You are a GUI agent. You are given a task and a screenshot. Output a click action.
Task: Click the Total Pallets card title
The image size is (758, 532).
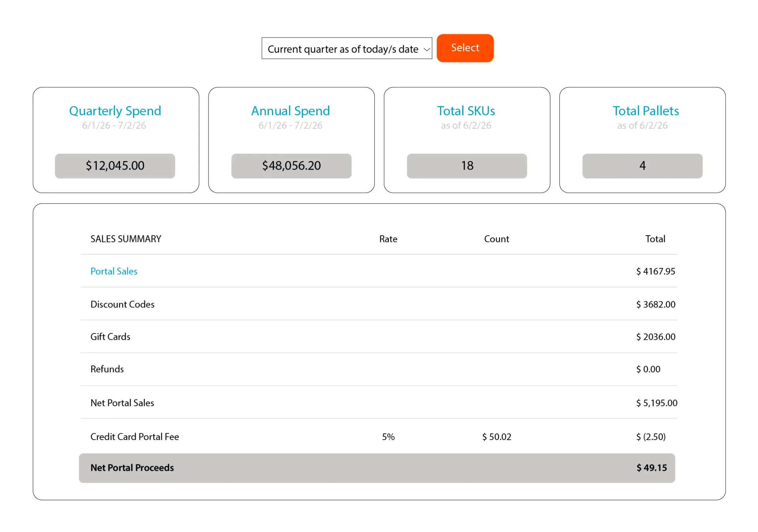click(645, 111)
